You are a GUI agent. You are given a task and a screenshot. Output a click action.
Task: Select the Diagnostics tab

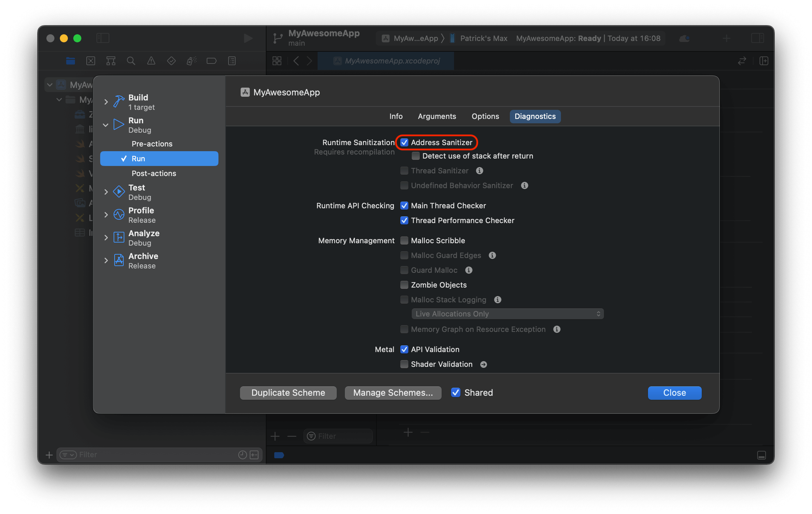535,117
